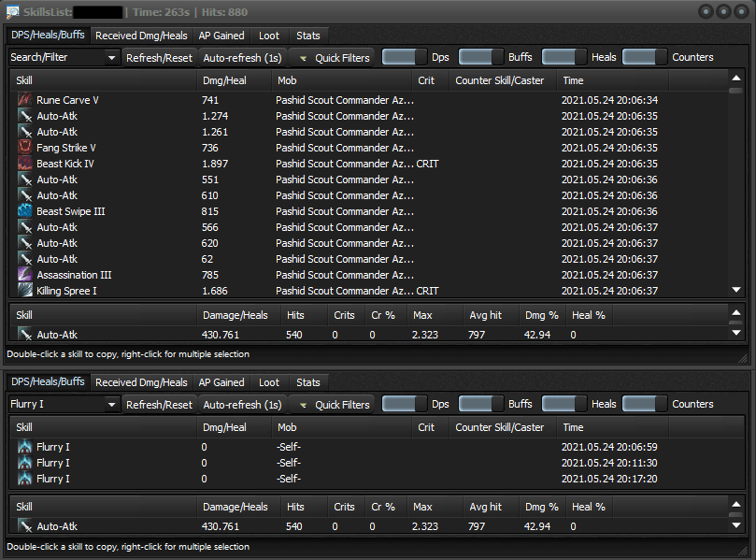Select the Assassination III skill icon
Screen dimensions: 756x560
(24, 275)
